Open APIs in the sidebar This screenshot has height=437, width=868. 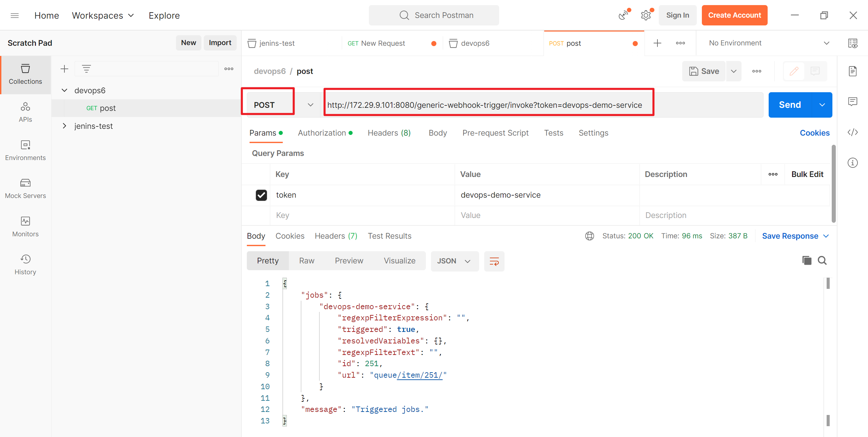[x=25, y=113]
